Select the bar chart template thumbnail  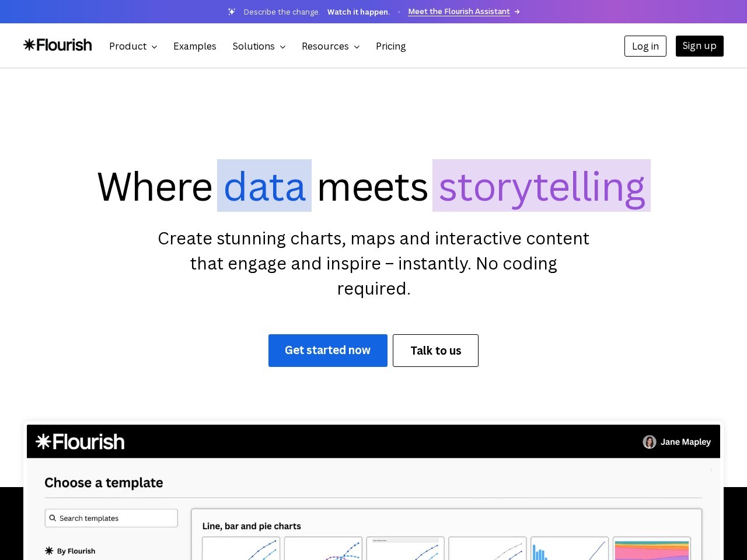tap(569, 549)
